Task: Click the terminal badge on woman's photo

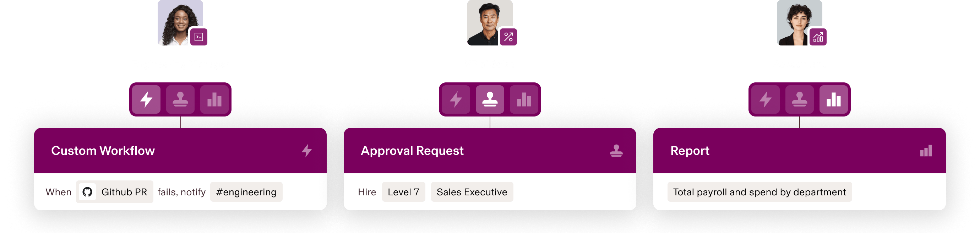Action: [198, 37]
